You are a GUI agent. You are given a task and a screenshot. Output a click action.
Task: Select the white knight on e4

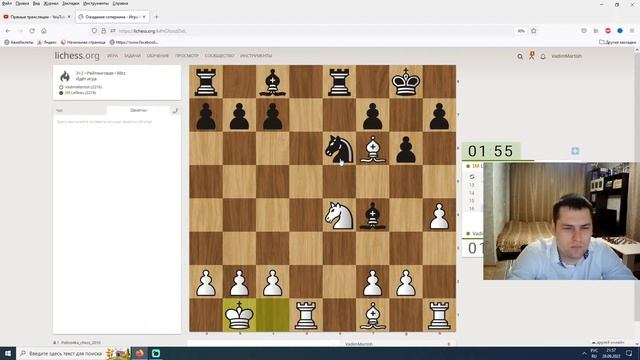[x=339, y=215]
